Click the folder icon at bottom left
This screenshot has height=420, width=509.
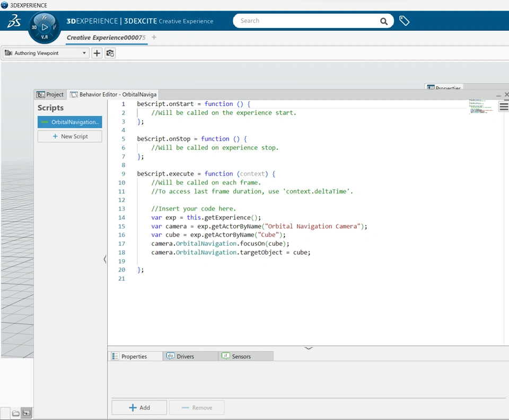(x=16, y=413)
